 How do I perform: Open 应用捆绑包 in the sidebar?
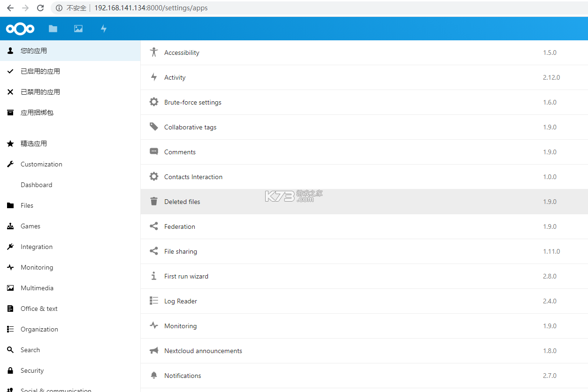70,113
